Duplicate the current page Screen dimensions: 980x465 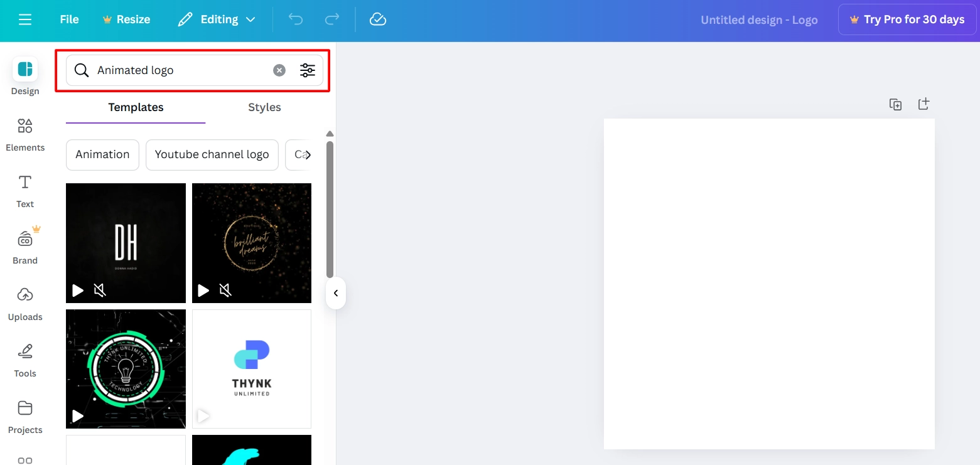pyautogui.click(x=895, y=104)
